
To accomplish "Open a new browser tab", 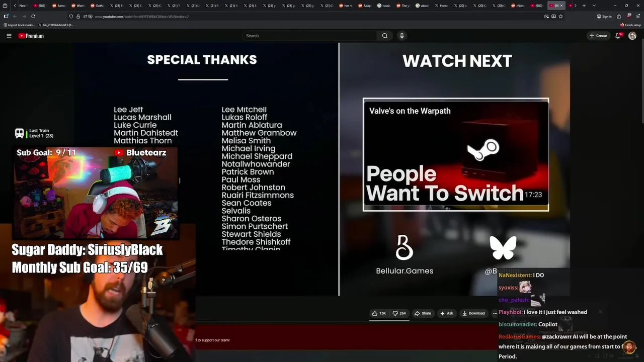I will tap(584, 6).
